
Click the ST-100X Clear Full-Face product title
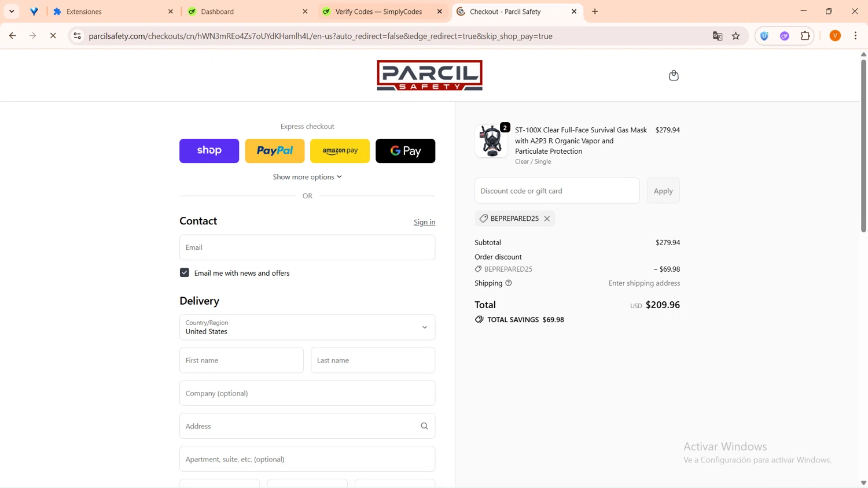[x=581, y=141]
